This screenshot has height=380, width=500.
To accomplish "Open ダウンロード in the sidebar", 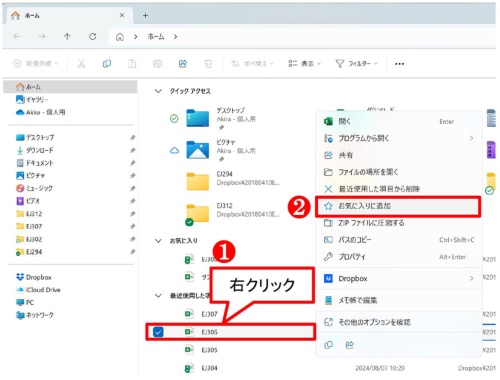I will 35,150.
